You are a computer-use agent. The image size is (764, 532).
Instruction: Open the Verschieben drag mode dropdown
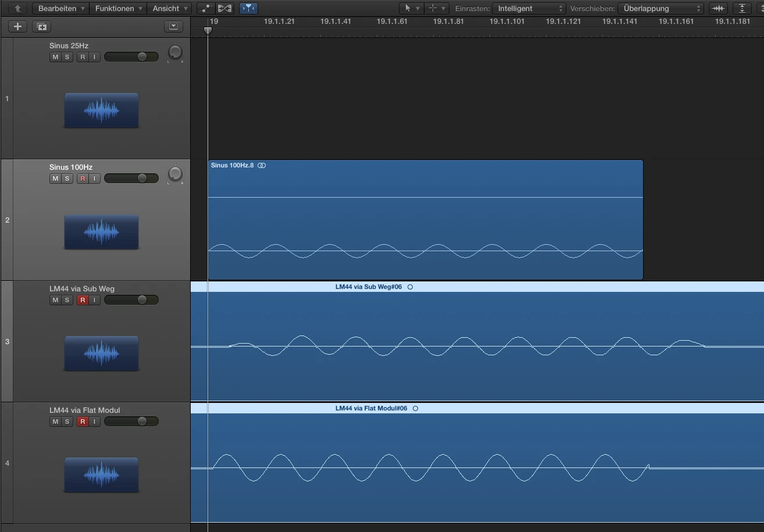click(661, 9)
